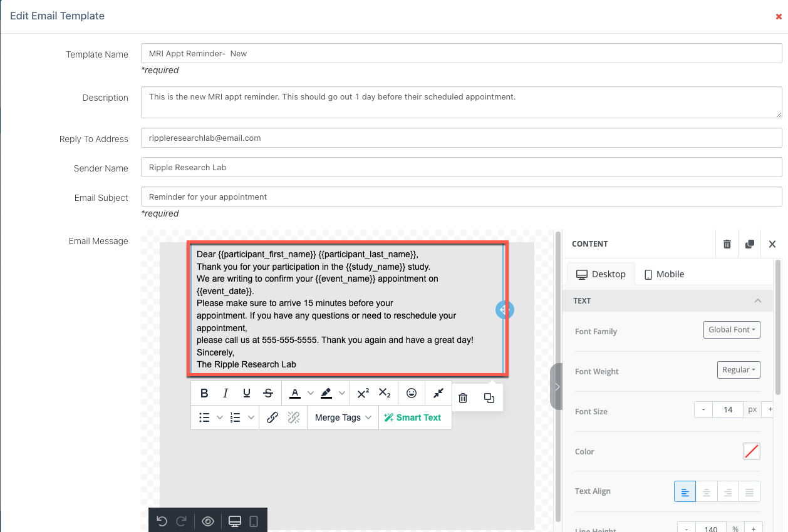This screenshot has height=532, width=788.
Task: Toggle bold formatting in text toolbar
Action: [204, 393]
